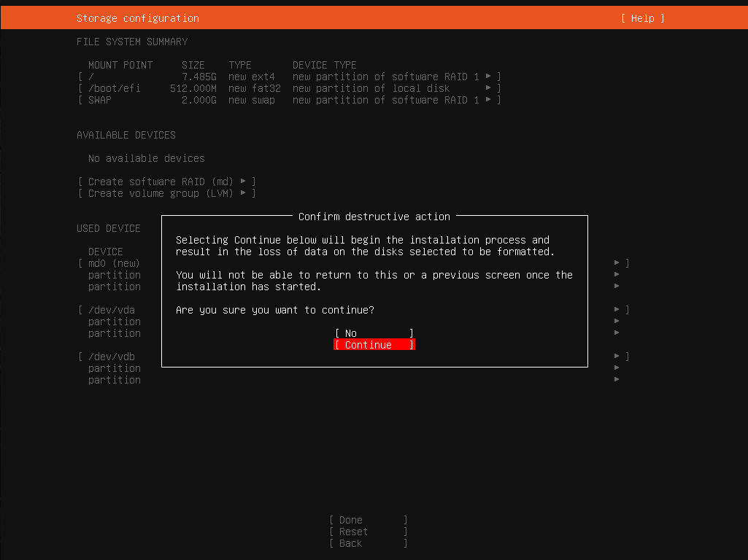The width and height of the screenshot is (748, 560).
Task: Click the arrow at md0 row's end
Action: tap(617, 263)
